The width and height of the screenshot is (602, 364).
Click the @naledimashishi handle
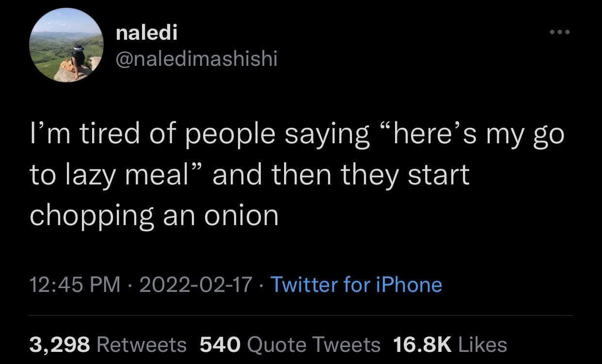pos(197,59)
